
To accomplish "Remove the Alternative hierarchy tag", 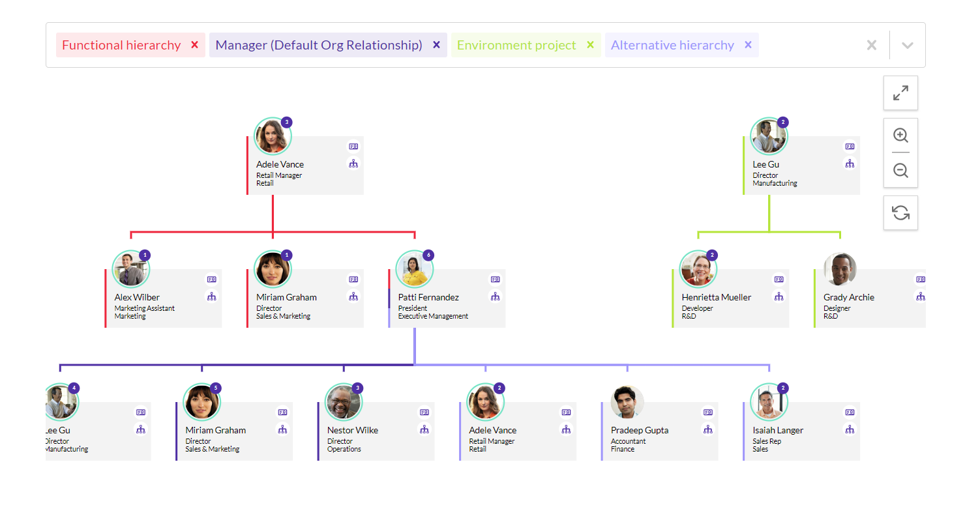I will coord(748,45).
